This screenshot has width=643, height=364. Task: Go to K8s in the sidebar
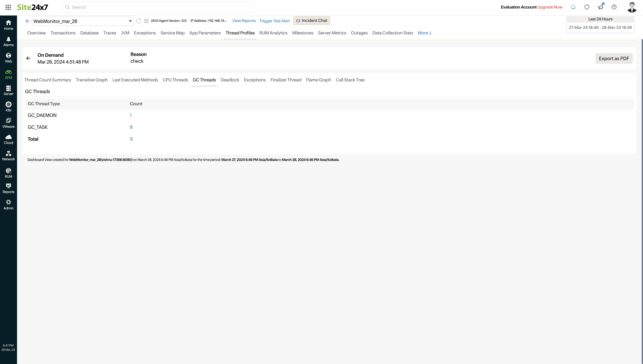click(x=9, y=107)
